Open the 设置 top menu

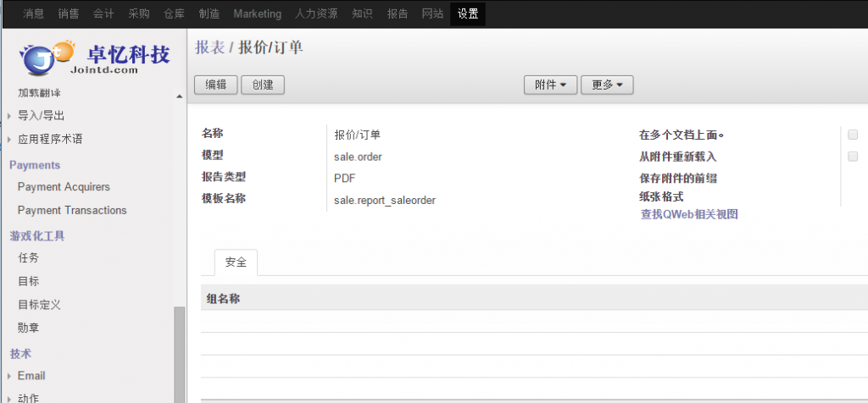(x=467, y=14)
